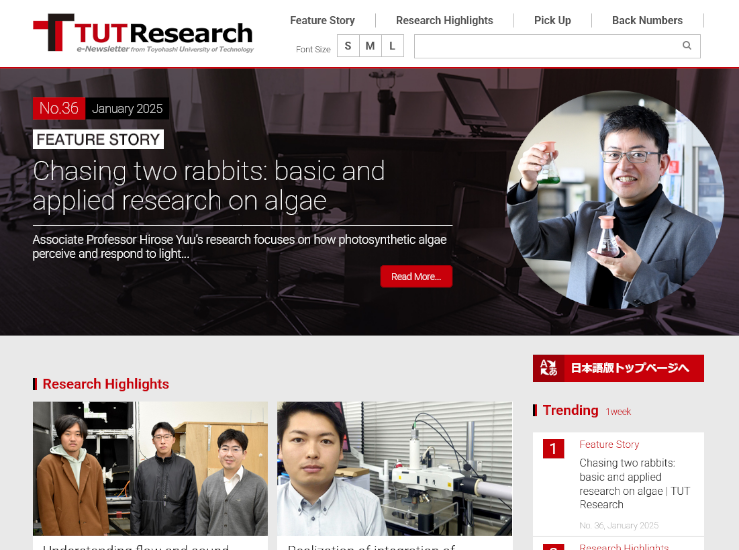This screenshot has width=739, height=550.
Task: Click the rank number 1 badge in Trending
Action: tap(553, 449)
